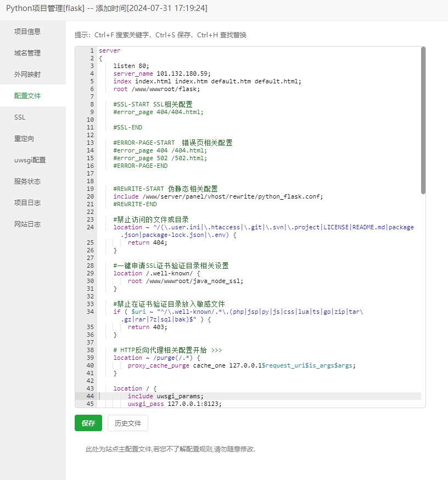Click the #禁止在证书验证目录放入敏感文件 comment
Image resolution: width=448 pixels, height=480 pixels.
pos(169,304)
